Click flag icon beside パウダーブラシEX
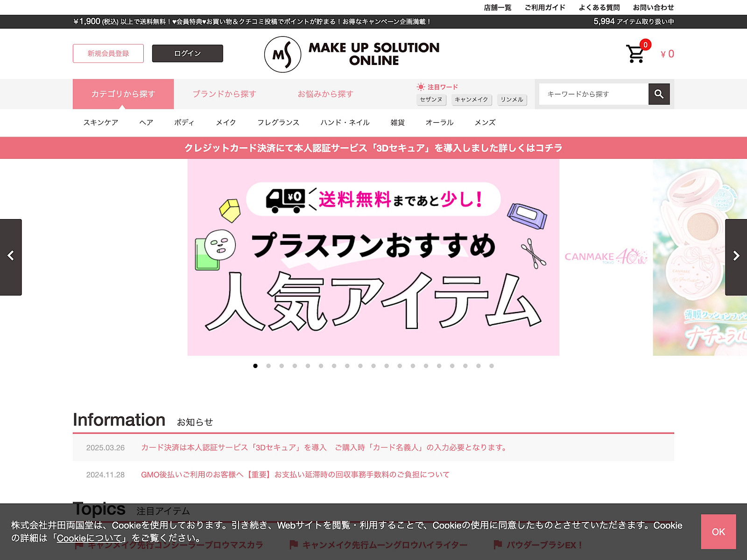The width and height of the screenshot is (747, 560). (x=497, y=544)
